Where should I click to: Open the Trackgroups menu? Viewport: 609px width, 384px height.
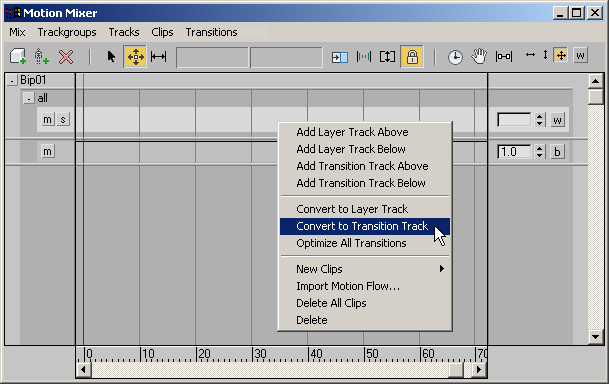[x=67, y=32]
